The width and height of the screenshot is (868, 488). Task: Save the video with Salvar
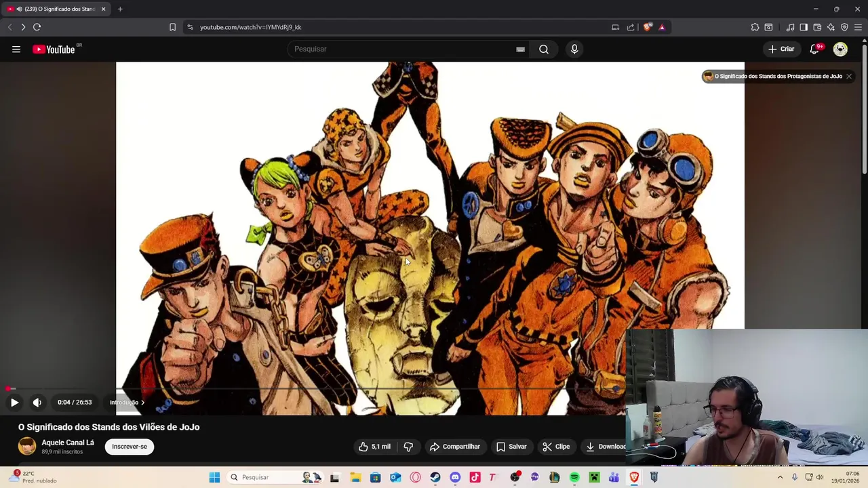tap(511, 447)
